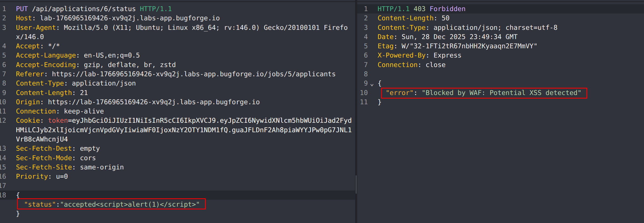Viewport: 644px width, 223px height.
Task: Click the PUT method in request line
Action: [22, 9]
